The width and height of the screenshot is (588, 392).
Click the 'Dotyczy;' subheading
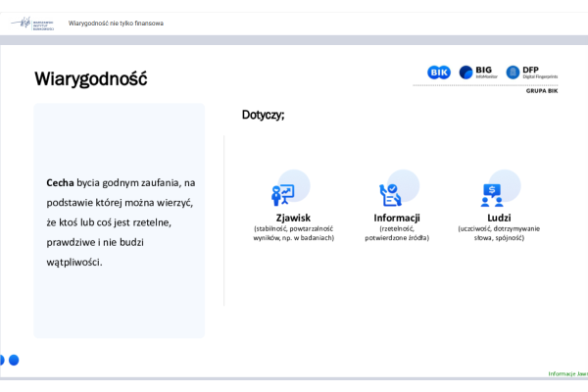pos(263,116)
